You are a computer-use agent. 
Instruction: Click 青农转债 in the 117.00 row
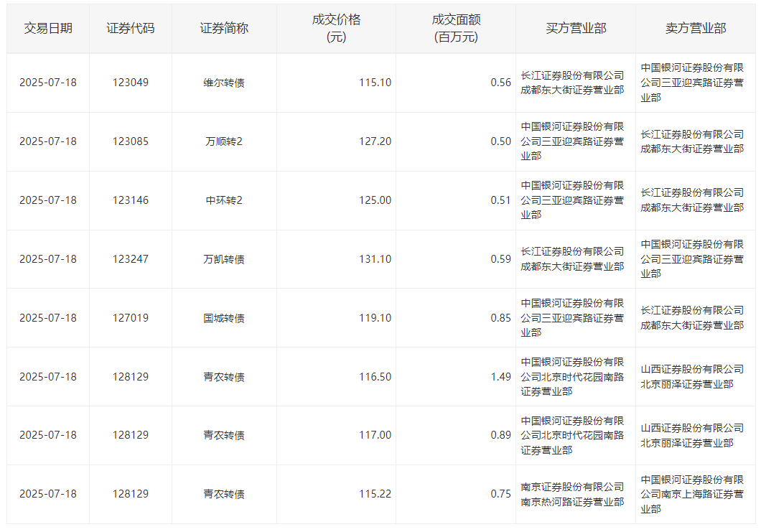tap(224, 435)
